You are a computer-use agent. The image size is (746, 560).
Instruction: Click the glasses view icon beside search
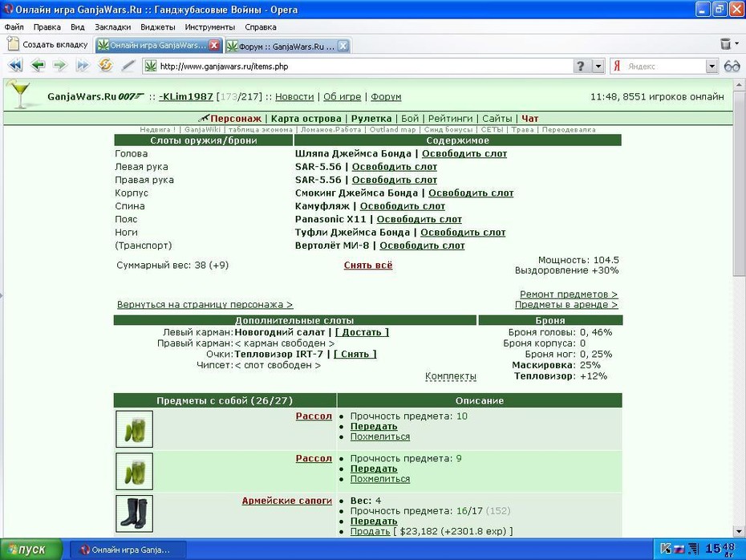[732, 66]
